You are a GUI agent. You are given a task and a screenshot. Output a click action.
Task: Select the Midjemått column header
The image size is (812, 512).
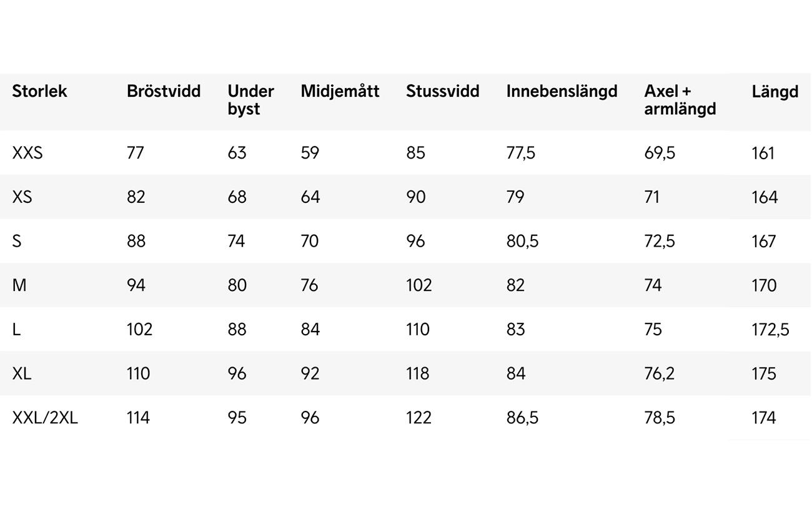340,91
